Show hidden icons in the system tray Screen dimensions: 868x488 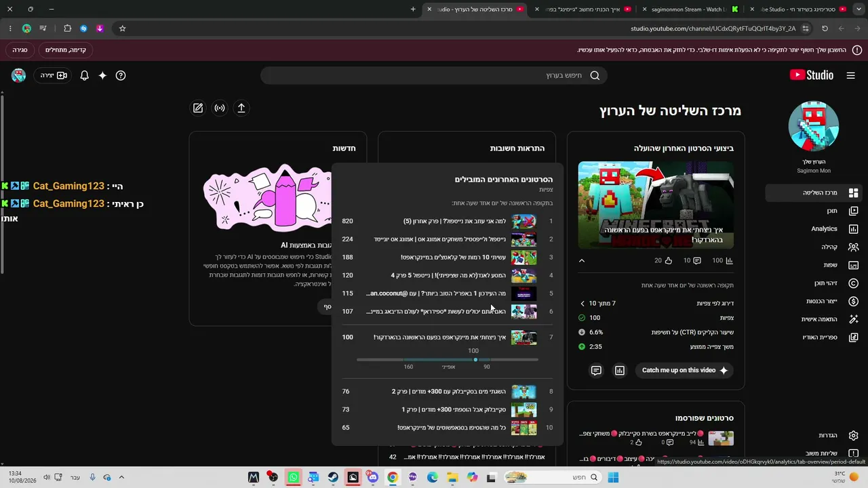pyautogui.click(x=122, y=477)
